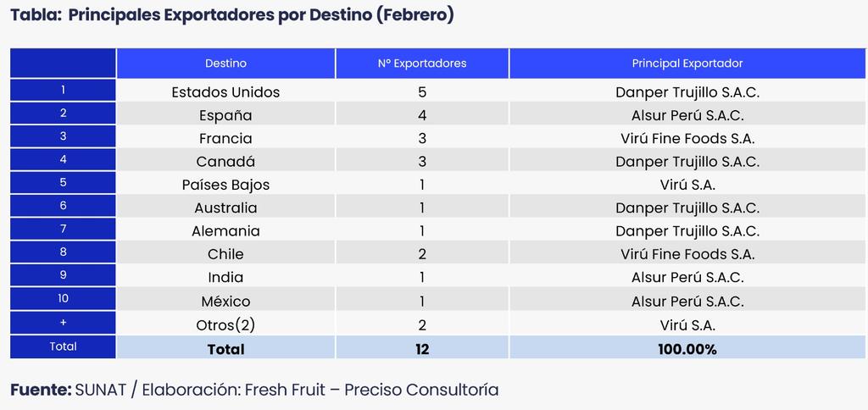Select the Estados Unidos destination cell

tap(225, 91)
